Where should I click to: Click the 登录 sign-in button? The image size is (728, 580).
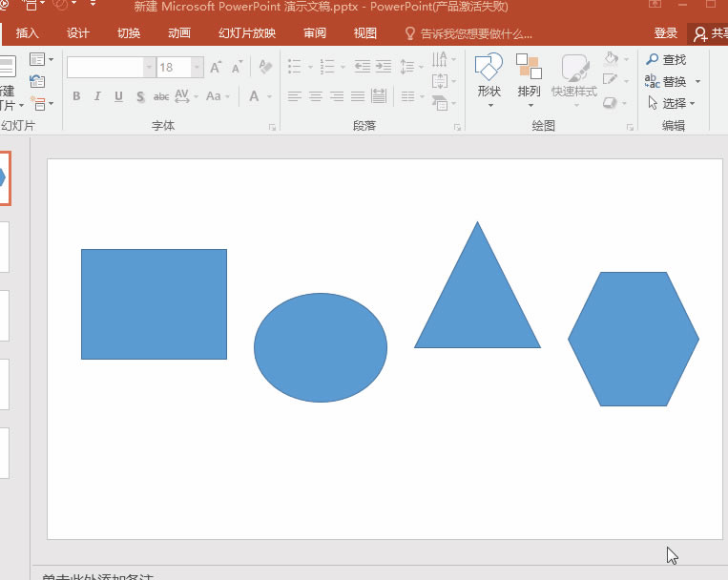tap(666, 33)
